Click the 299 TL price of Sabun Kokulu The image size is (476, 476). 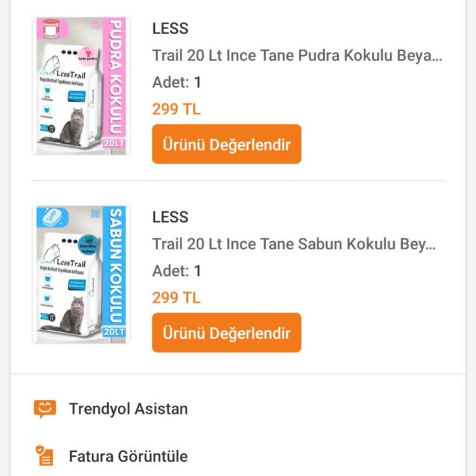[176, 297]
